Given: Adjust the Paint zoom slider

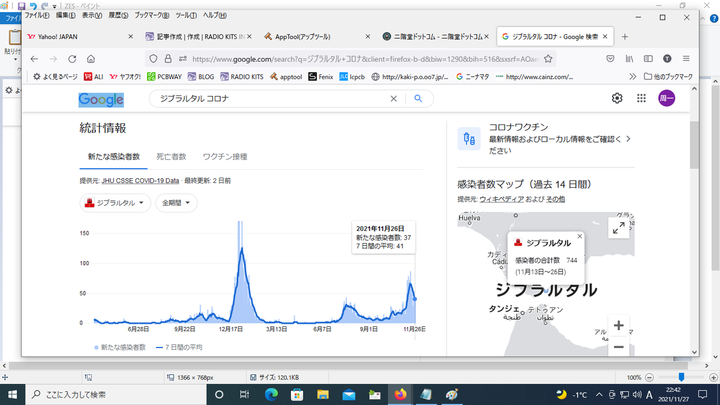Looking at the screenshot, I should (681, 377).
